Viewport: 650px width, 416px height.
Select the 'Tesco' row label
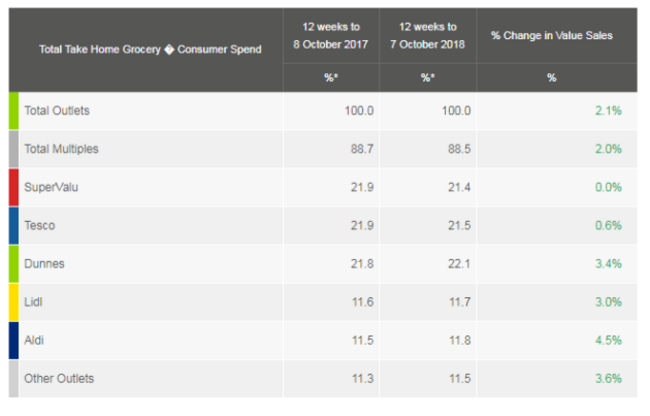[39, 225]
